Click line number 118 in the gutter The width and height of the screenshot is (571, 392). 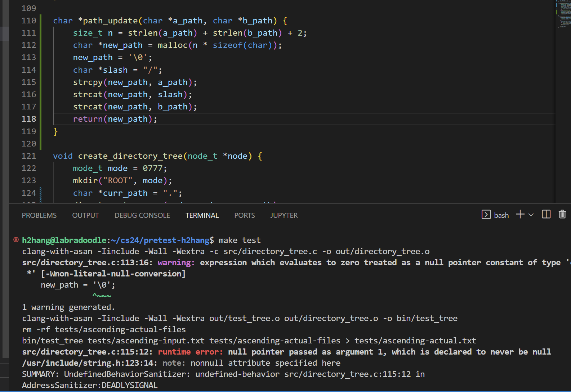pyautogui.click(x=29, y=119)
